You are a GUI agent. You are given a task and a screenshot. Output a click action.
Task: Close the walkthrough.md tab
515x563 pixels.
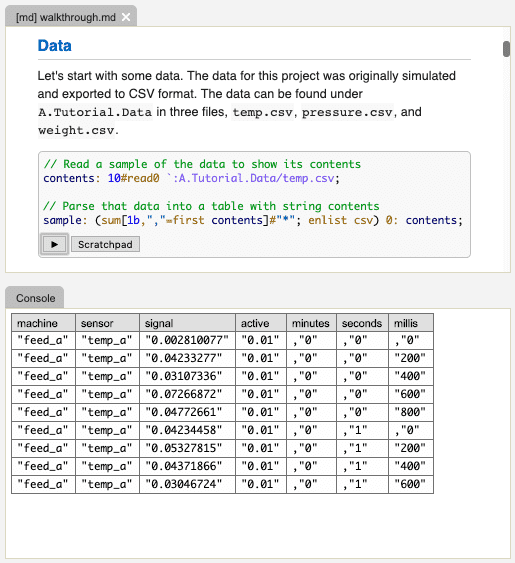[x=126, y=17]
